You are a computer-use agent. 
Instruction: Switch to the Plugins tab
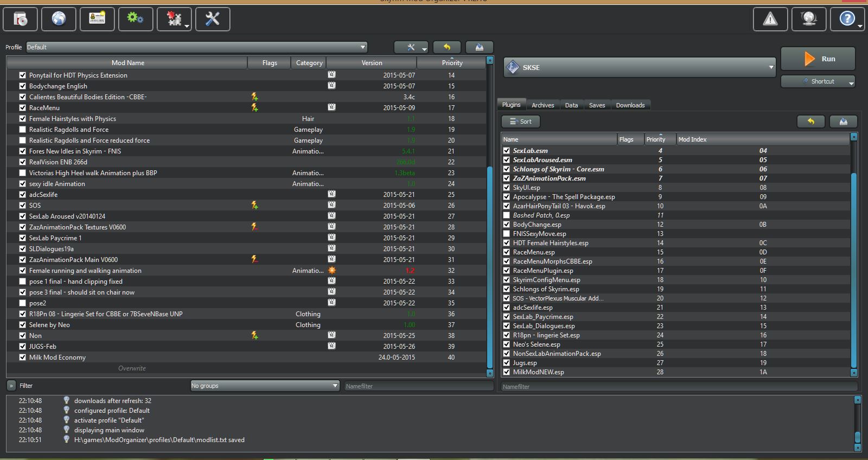511,105
